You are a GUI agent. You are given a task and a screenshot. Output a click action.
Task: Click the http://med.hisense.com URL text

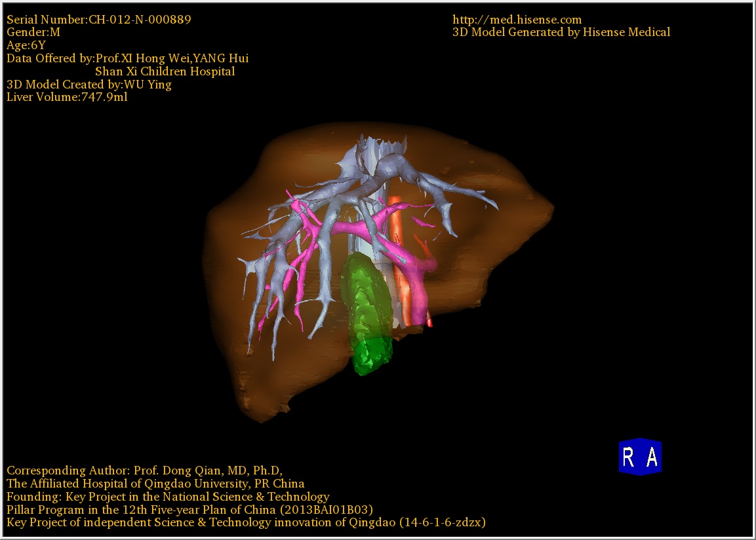tap(517, 19)
